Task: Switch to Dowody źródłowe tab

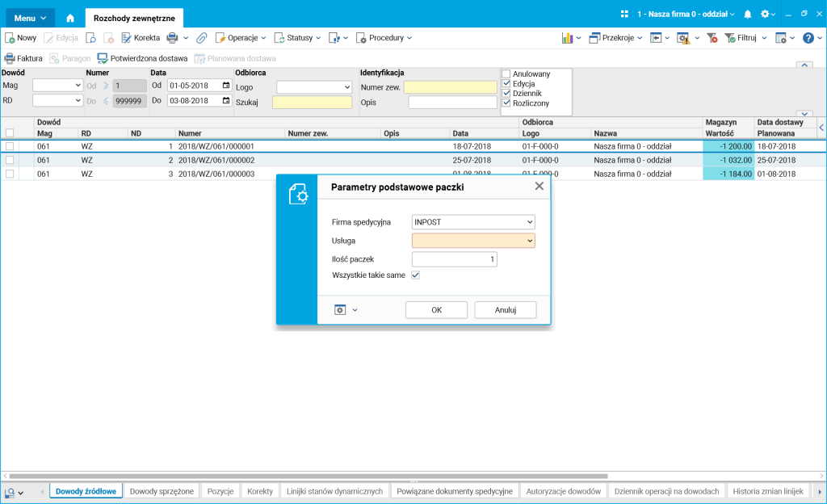Action: pyautogui.click(x=86, y=491)
